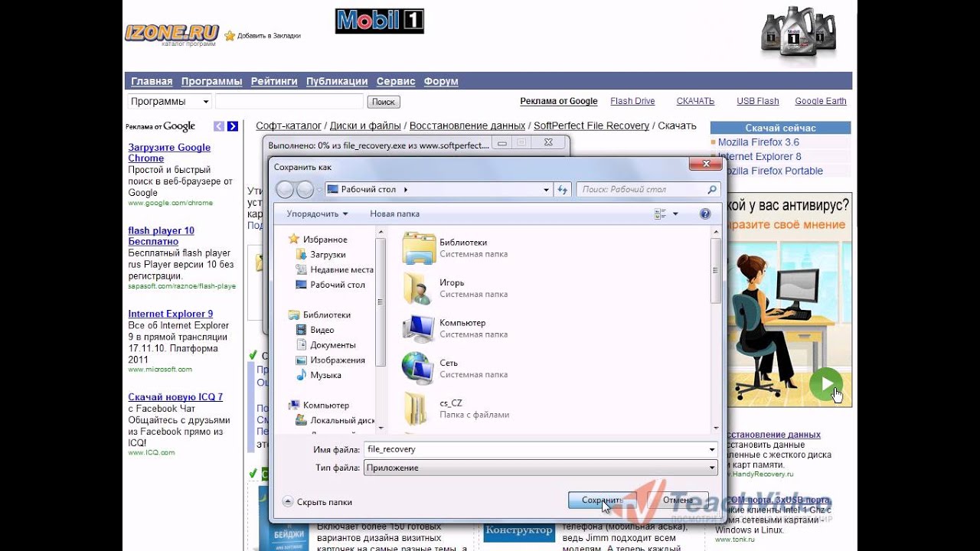
Task: Open the Рейтинги tab on the website
Action: pos(274,81)
